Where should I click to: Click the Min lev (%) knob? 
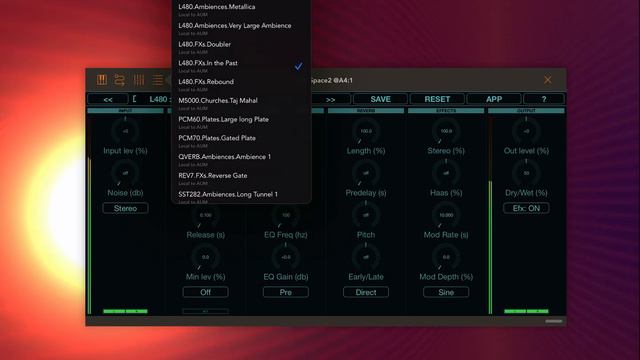(205, 257)
